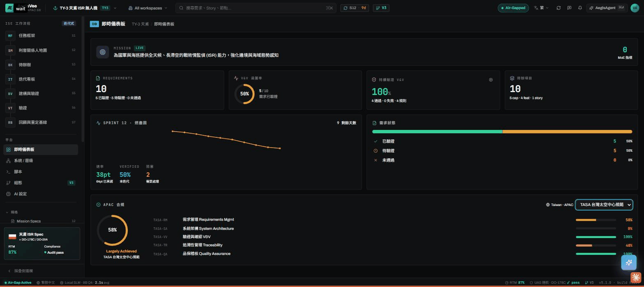This screenshot has height=287, width=644.
Task: Open the 利害關係人地圖 SM workflow step
Action: pyautogui.click(x=41, y=50)
